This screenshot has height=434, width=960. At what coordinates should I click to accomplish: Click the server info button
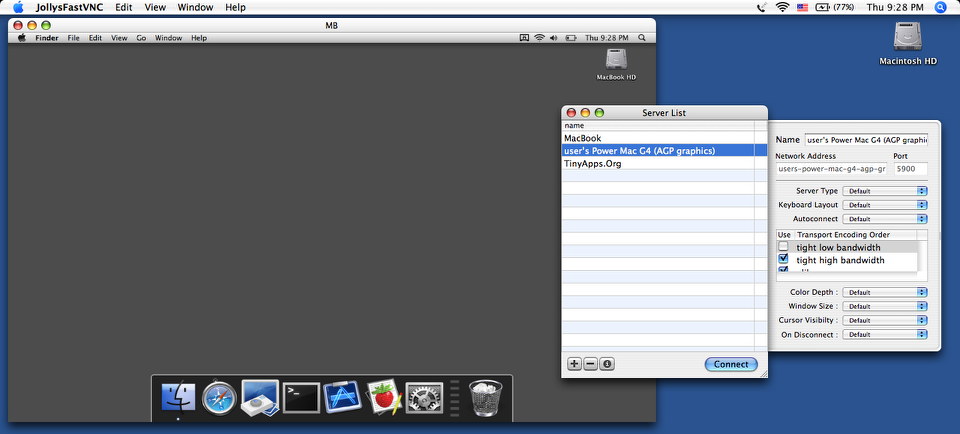tap(607, 364)
